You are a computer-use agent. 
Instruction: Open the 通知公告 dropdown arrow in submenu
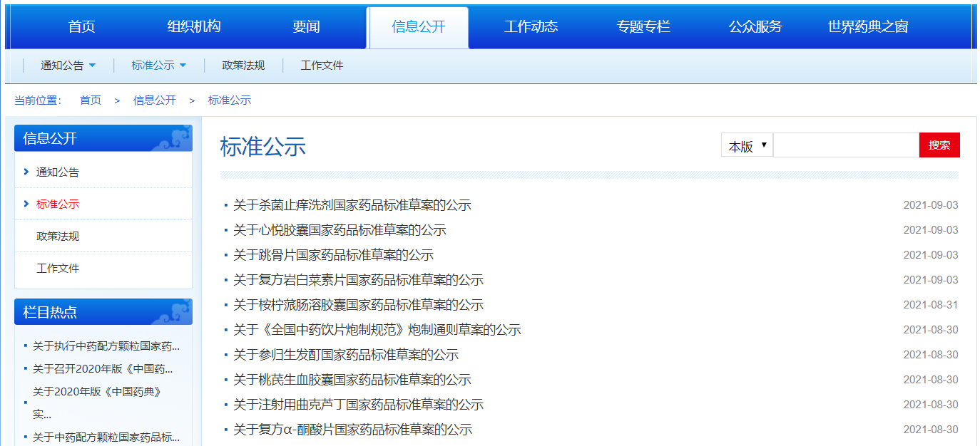click(x=92, y=66)
